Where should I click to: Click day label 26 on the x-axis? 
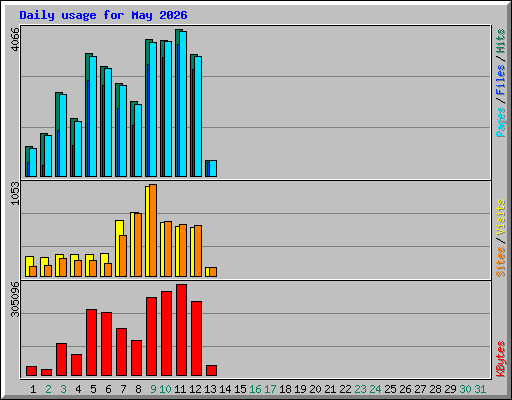405,389
